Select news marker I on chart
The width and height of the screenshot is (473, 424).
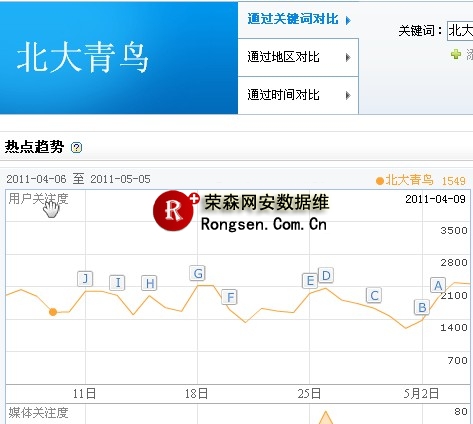[x=117, y=283]
